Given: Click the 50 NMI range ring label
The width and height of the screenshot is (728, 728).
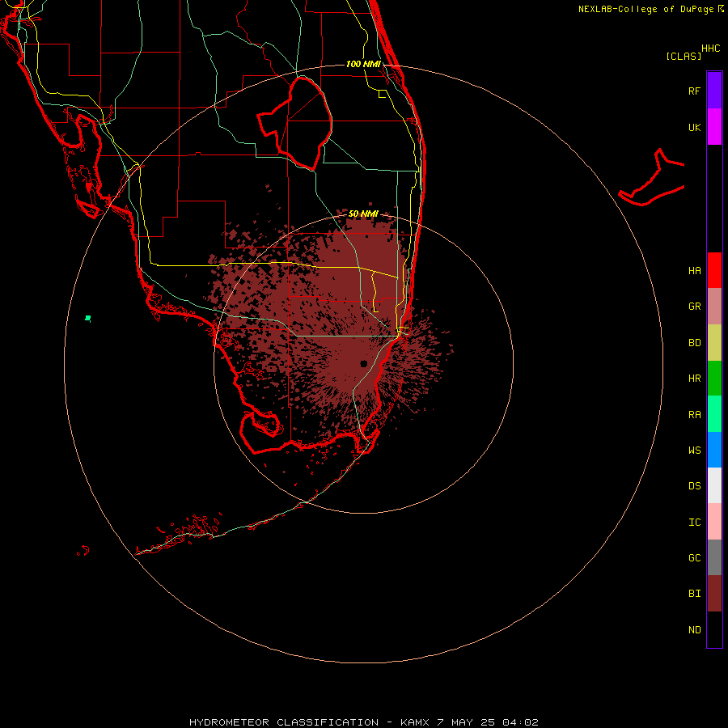Looking at the screenshot, I should (x=363, y=214).
